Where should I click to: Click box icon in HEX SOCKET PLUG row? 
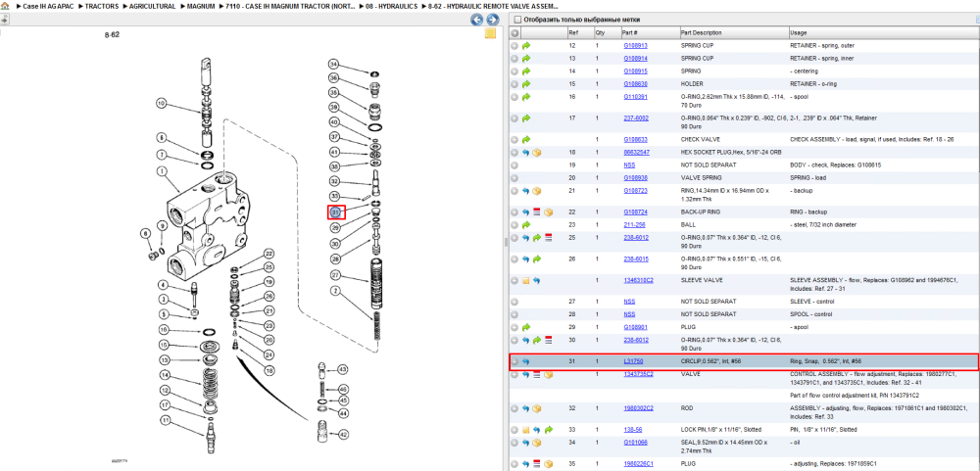coord(537,153)
